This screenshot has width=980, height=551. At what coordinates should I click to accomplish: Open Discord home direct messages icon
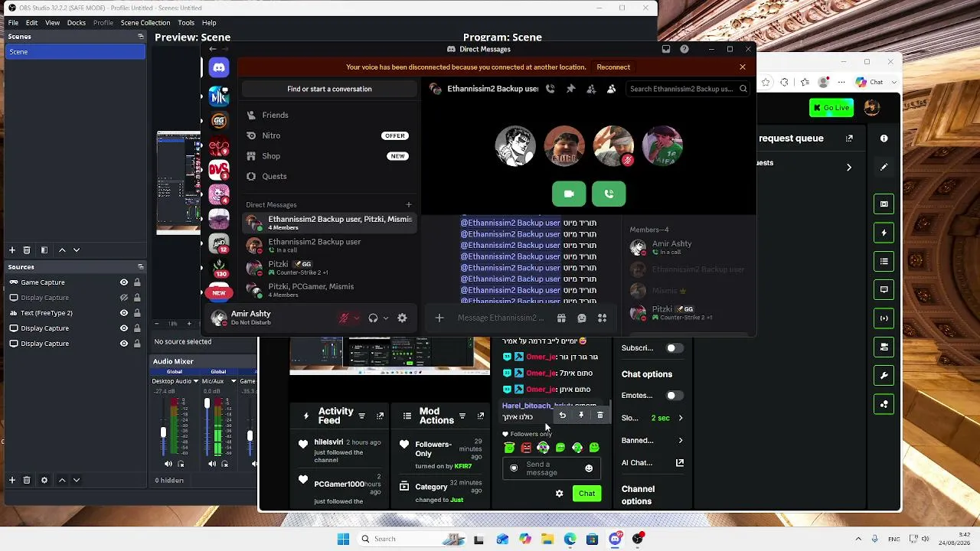click(219, 68)
